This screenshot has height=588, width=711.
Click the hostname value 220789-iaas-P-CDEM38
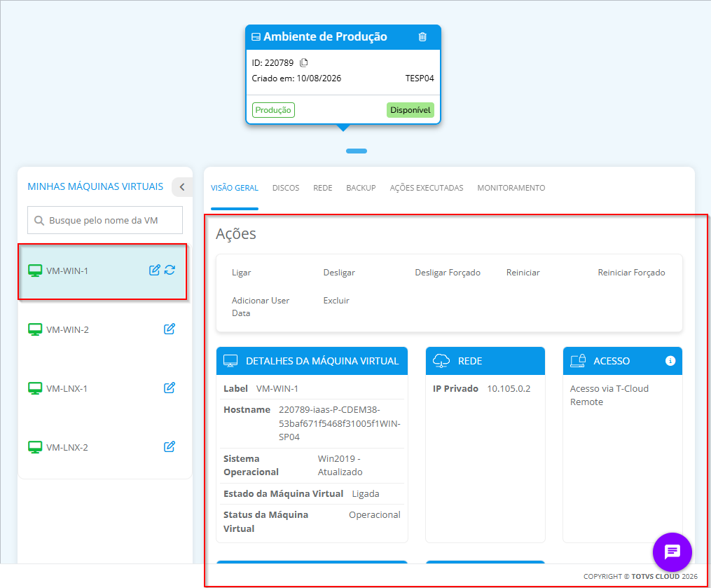click(x=339, y=423)
